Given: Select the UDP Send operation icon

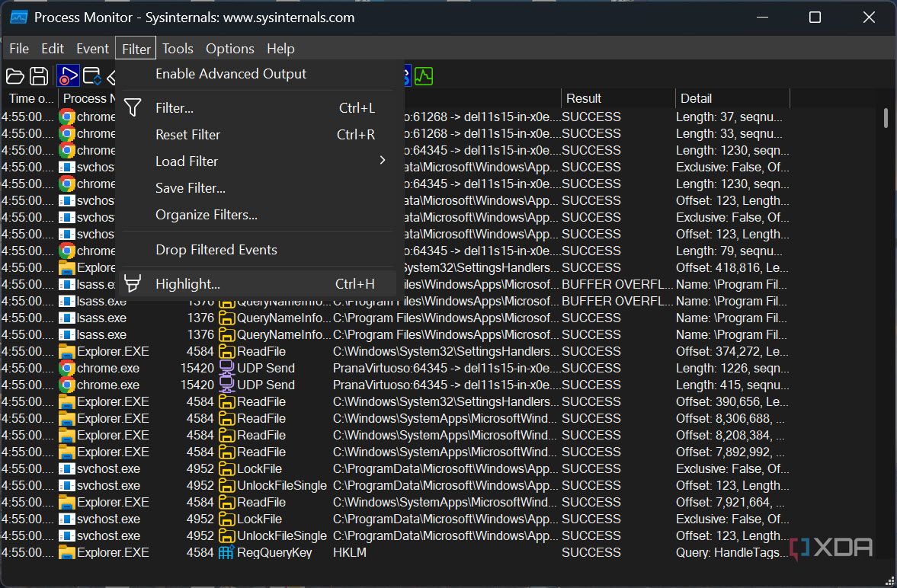Looking at the screenshot, I should coord(227,368).
